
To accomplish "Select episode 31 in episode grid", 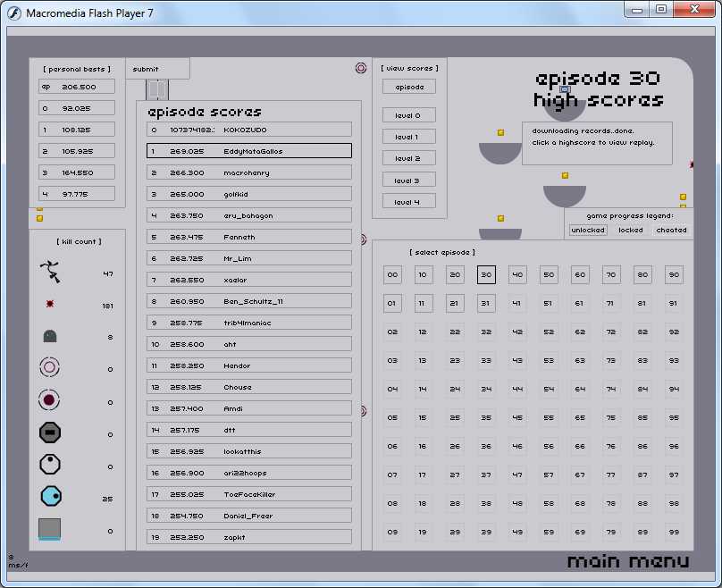I will click(486, 304).
